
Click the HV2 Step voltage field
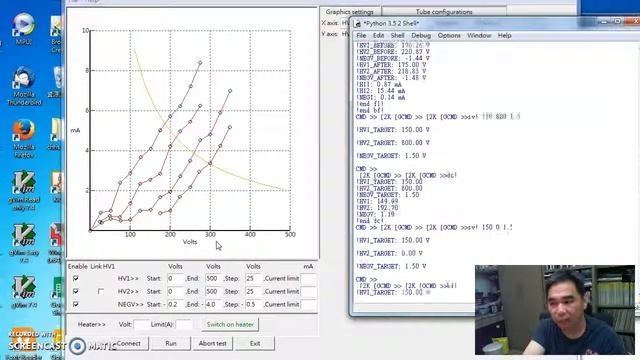tap(253, 291)
